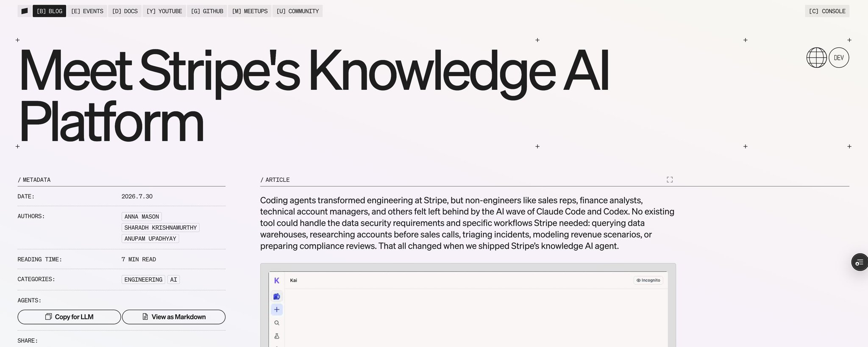Toggle Incognito mode in Kai

[648, 280]
